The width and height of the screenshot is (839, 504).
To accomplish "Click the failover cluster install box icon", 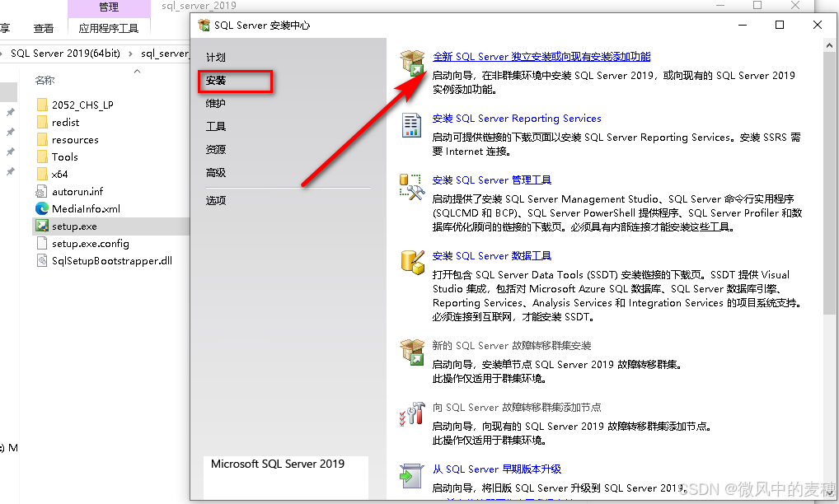I will (412, 352).
